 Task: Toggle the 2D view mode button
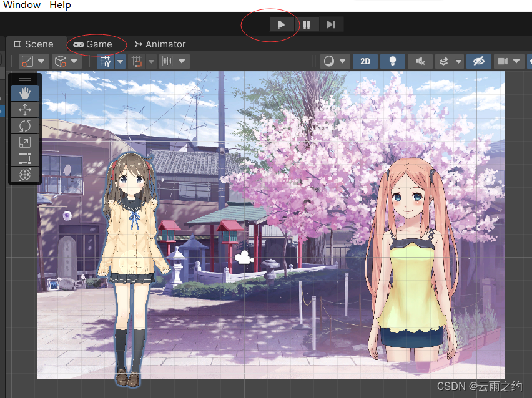tap(365, 61)
